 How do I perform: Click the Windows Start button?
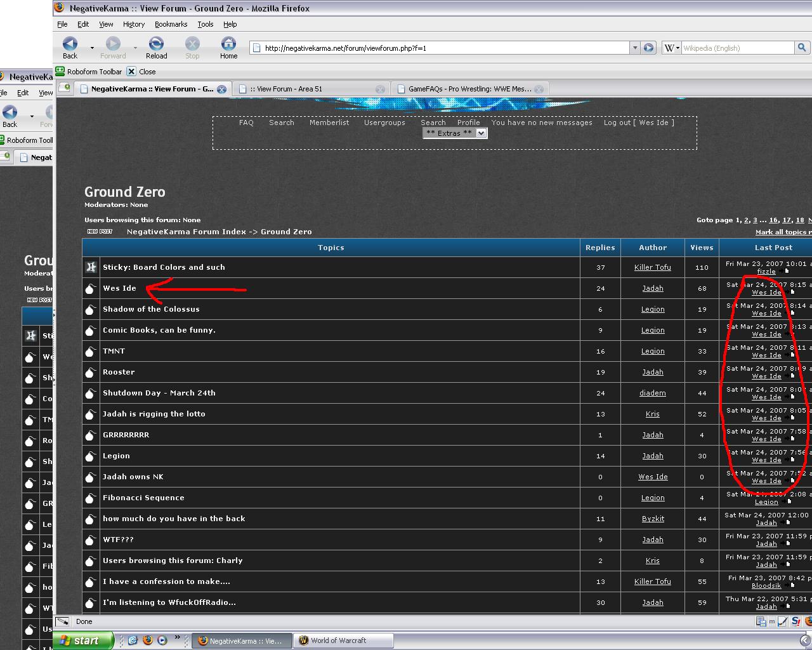coord(82,640)
